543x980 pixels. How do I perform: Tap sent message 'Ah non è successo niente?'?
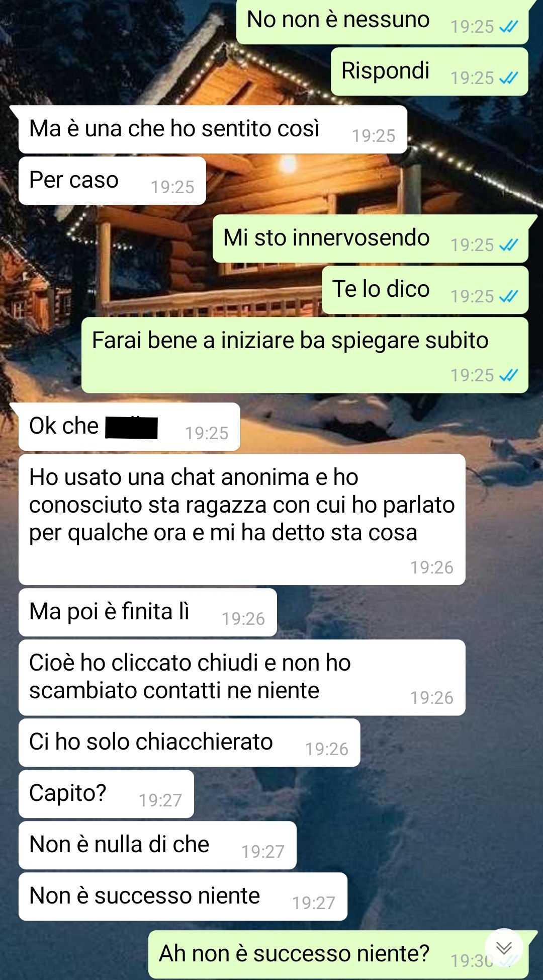pos(338,954)
